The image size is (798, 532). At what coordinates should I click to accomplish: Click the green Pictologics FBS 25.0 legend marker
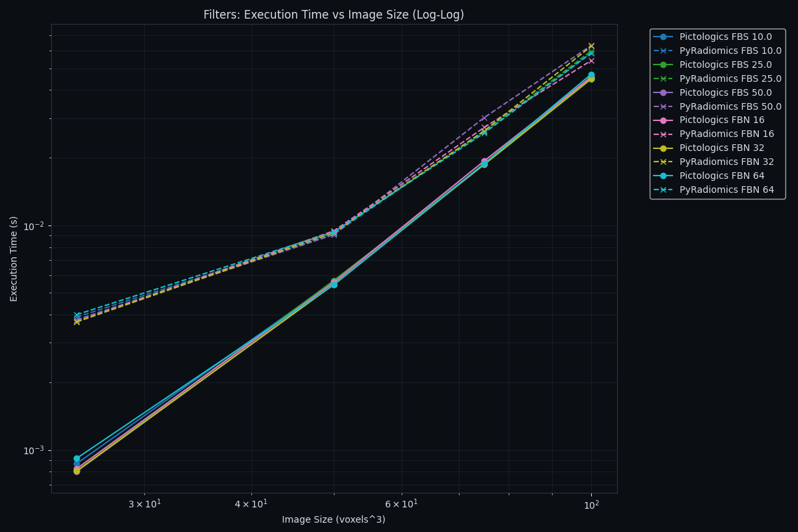[663, 65]
